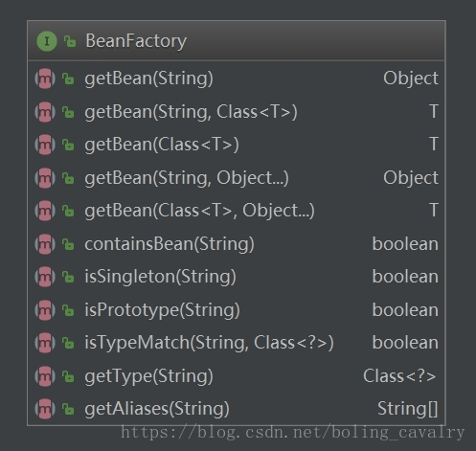Click the Class<?> return type of getType

click(399, 376)
